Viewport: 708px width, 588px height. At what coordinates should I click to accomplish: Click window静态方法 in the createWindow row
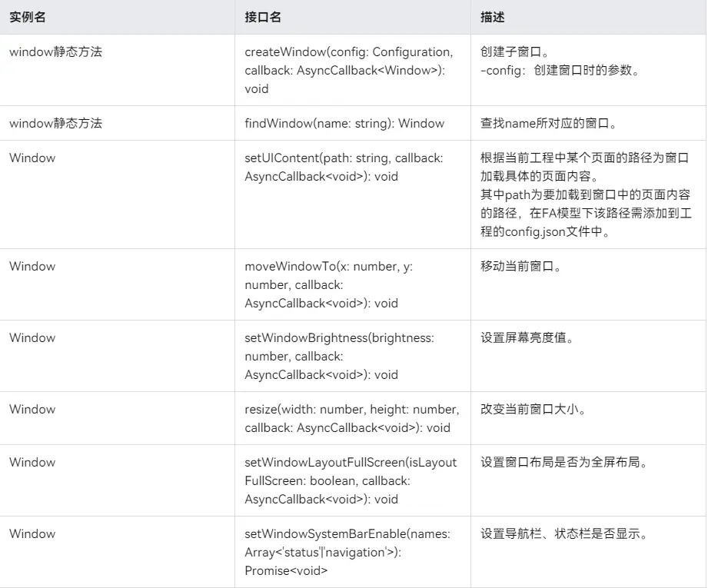point(56,51)
